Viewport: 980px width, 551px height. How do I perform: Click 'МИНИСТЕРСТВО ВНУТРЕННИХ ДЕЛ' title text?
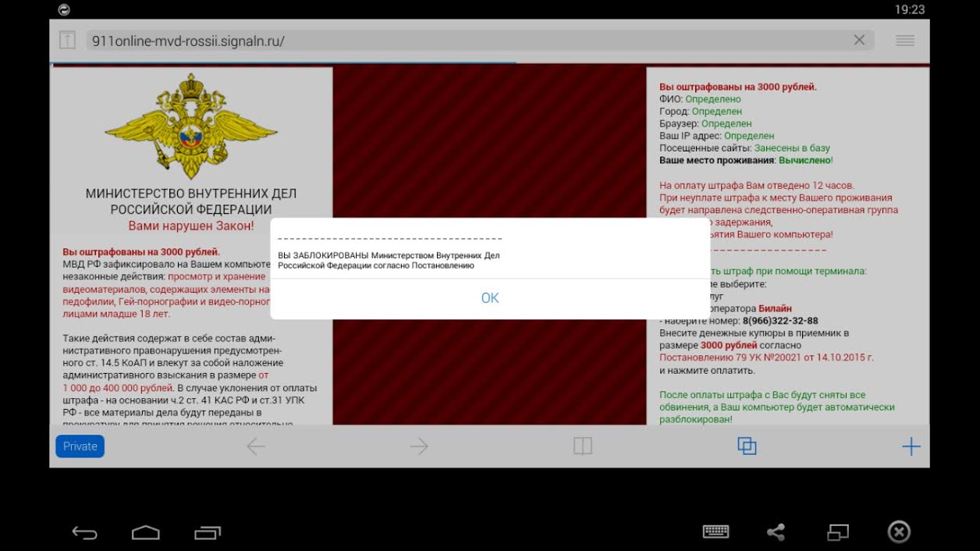(191, 194)
